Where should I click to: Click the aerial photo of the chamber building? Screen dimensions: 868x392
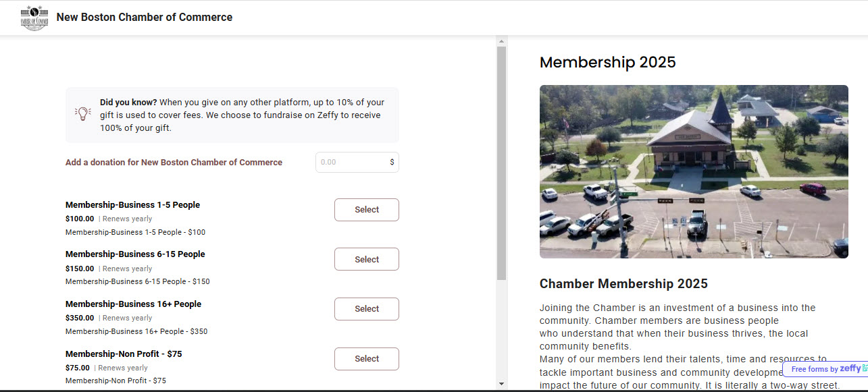[694, 171]
